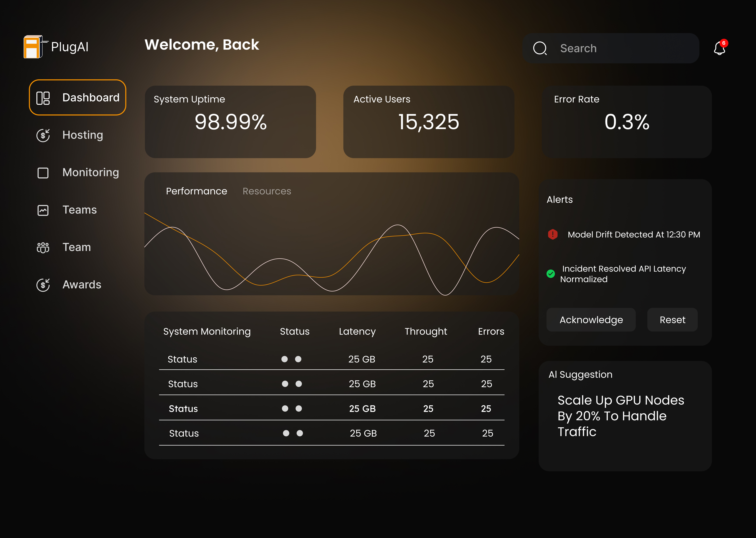The width and height of the screenshot is (756, 538).
Task: Click the green Incident Resolved check icon
Action: pos(551,274)
